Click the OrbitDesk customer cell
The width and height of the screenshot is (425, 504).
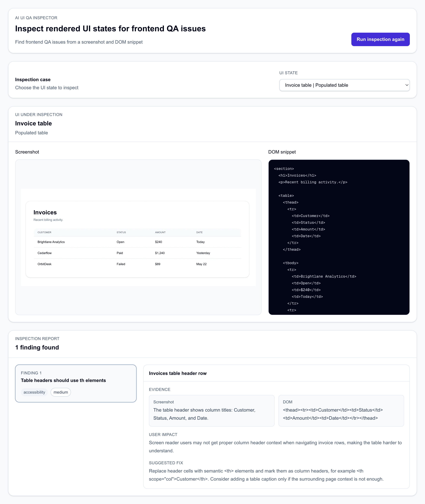click(44, 264)
